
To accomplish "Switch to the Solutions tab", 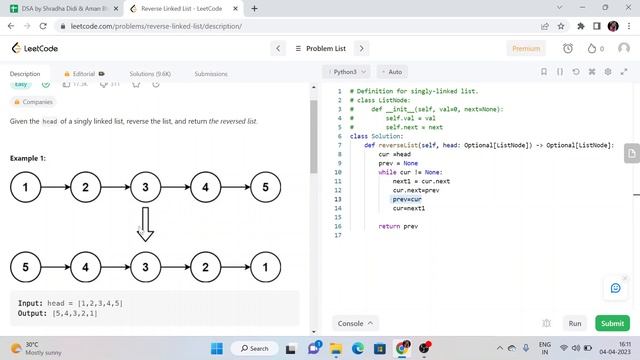I will click(150, 74).
